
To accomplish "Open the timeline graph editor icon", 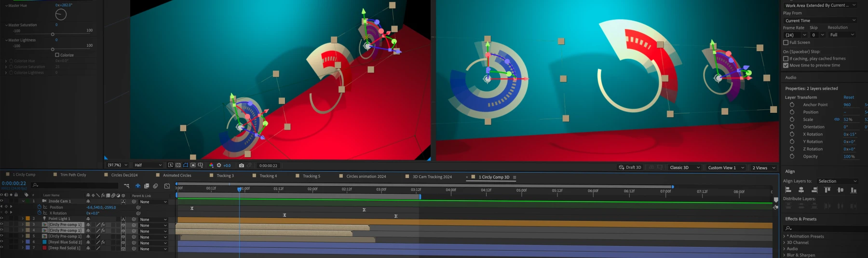I will 167,186.
